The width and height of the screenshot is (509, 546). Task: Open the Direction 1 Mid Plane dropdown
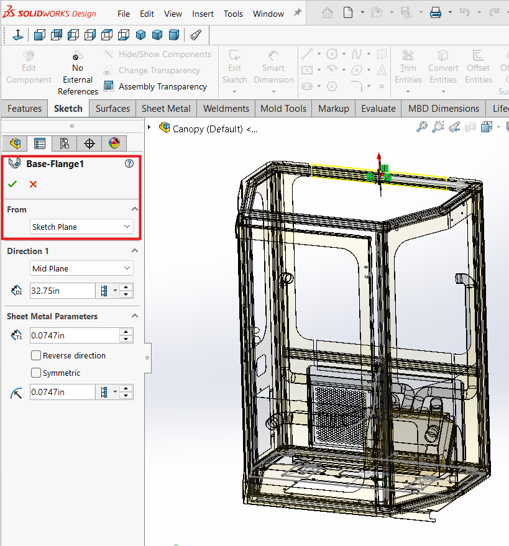coord(82,268)
